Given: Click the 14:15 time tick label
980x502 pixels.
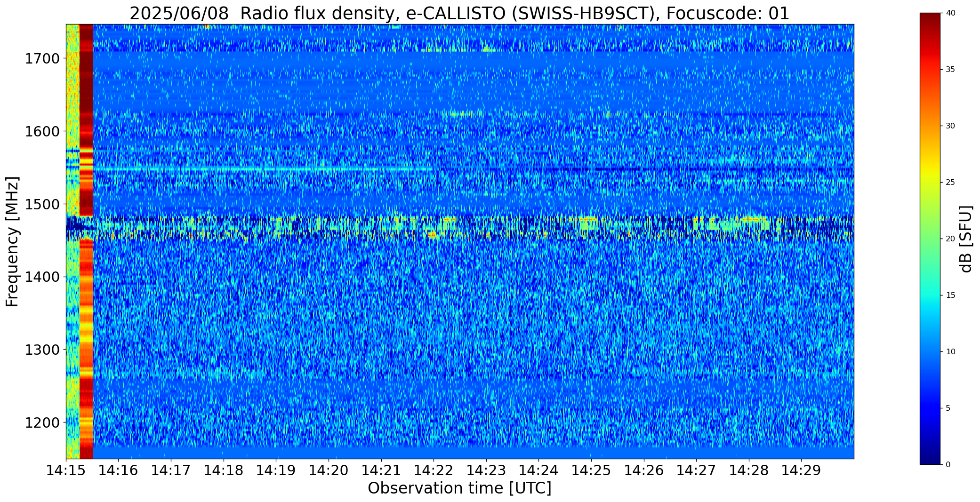Looking at the screenshot, I should pos(66,470).
